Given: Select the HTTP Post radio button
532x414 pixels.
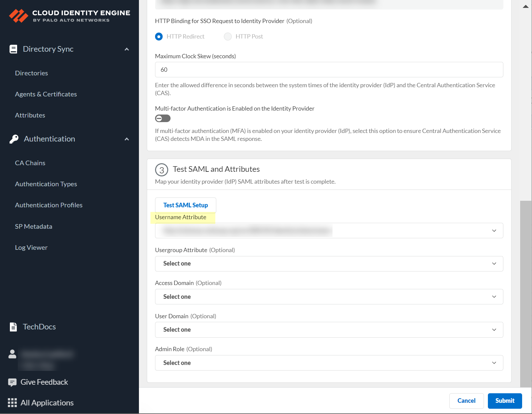Looking at the screenshot, I should (228, 37).
